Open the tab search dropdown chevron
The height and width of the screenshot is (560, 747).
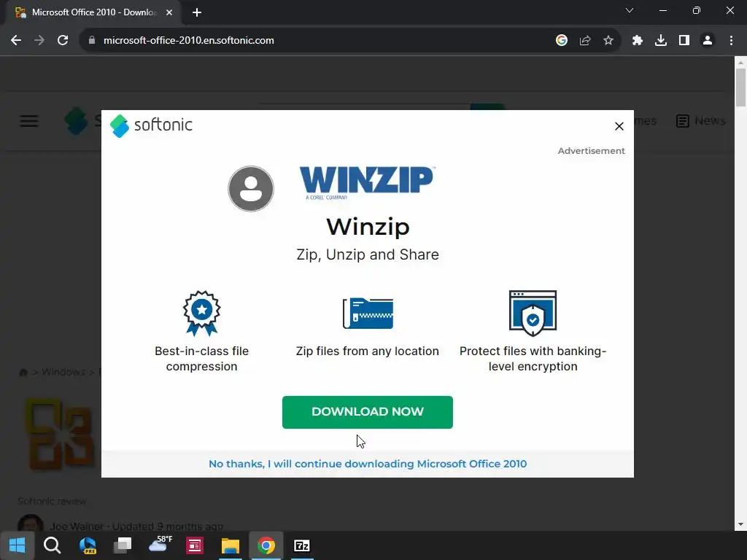[630, 10]
